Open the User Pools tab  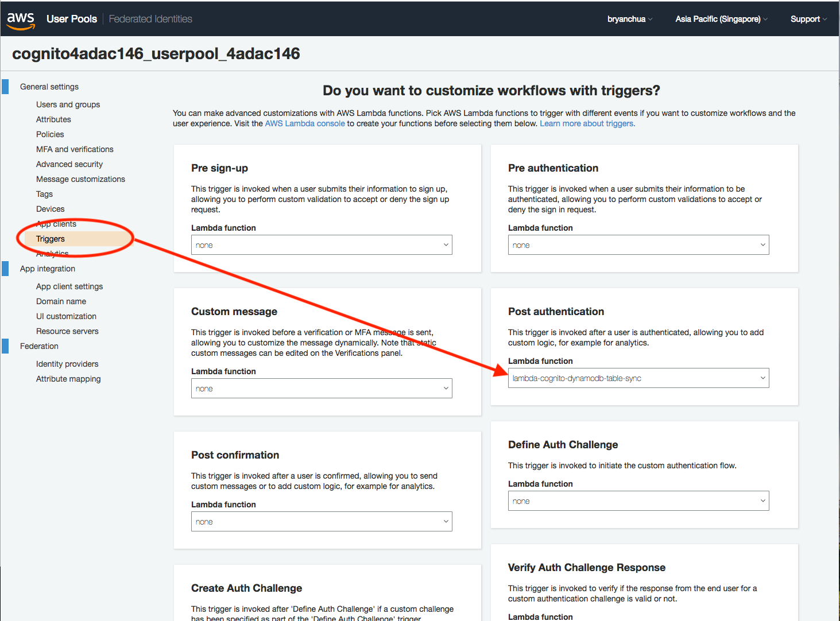click(x=72, y=19)
